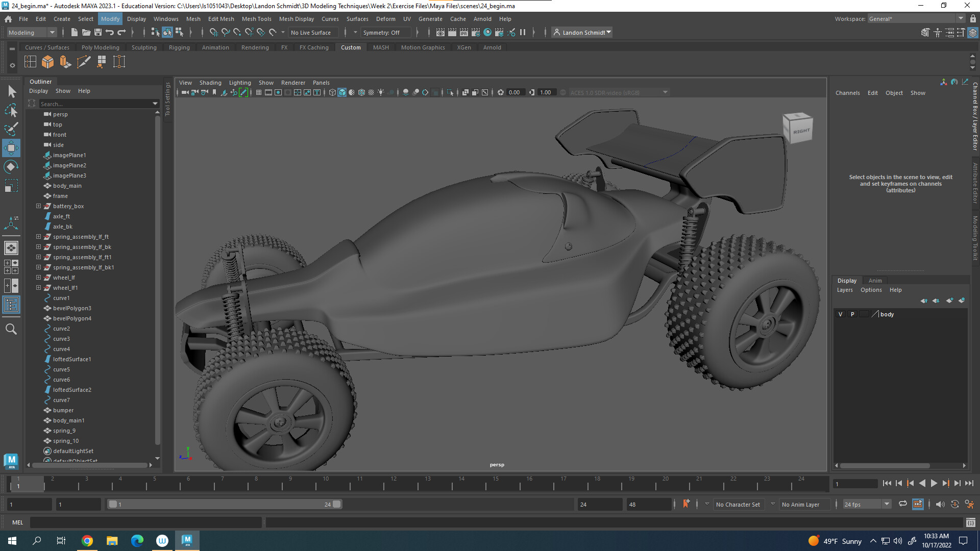Activate the Lasso selection tool

(x=11, y=110)
